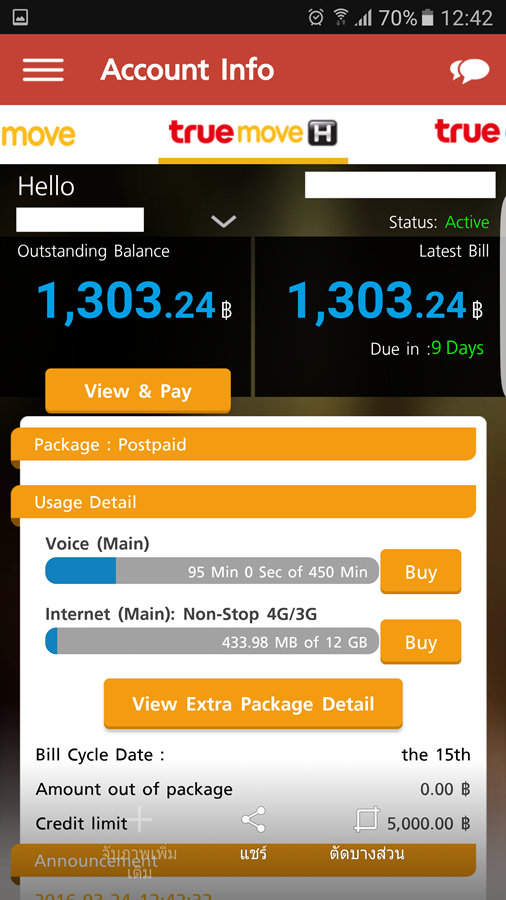The width and height of the screenshot is (506, 900).
Task: Switch to the yellow move tab
Action: point(38,134)
